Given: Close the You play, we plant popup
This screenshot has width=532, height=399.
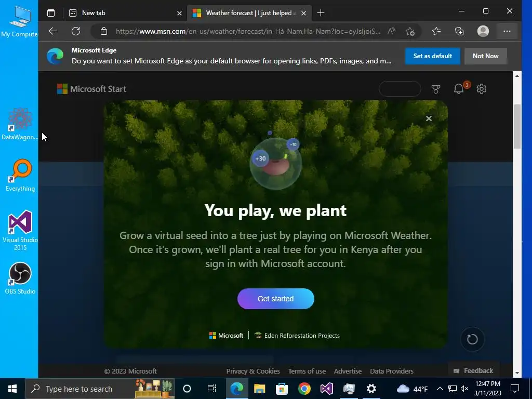Looking at the screenshot, I should [x=429, y=118].
